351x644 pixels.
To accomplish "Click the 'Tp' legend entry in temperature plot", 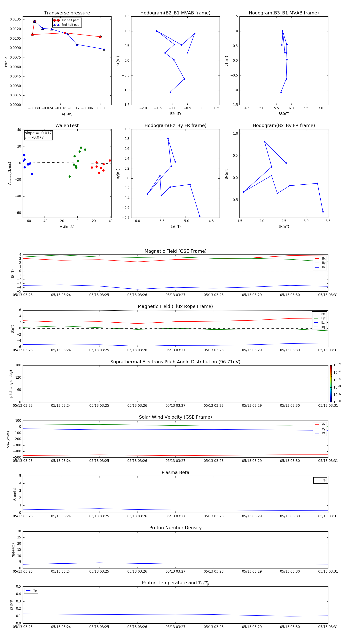I will point(31,591).
